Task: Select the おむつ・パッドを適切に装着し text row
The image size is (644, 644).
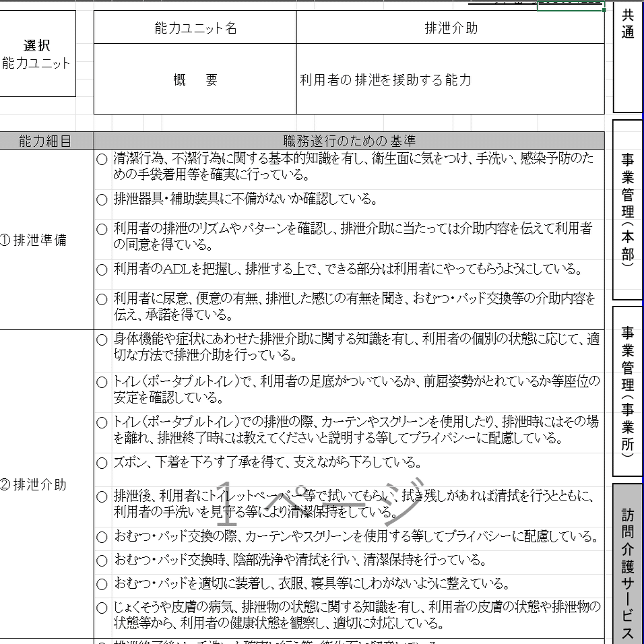Action: [x=312, y=583]
